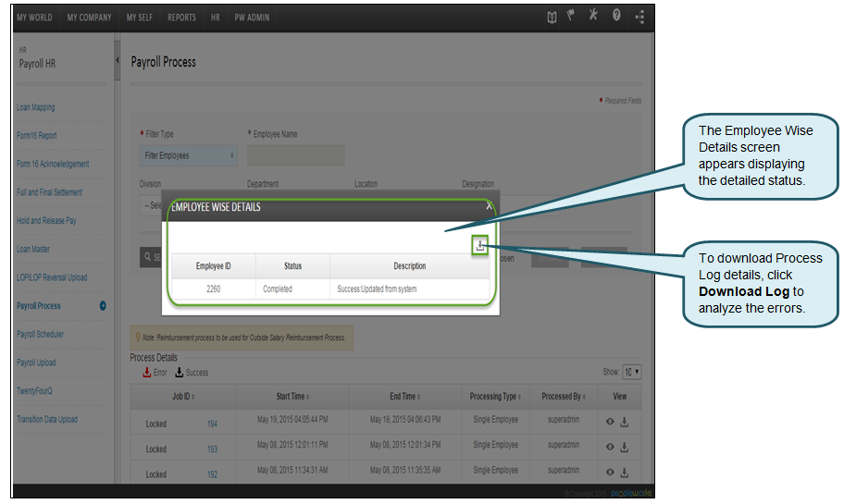Screen dimensions: 844x504
Task: View details of job 194
Action: [x=610, y=423]
